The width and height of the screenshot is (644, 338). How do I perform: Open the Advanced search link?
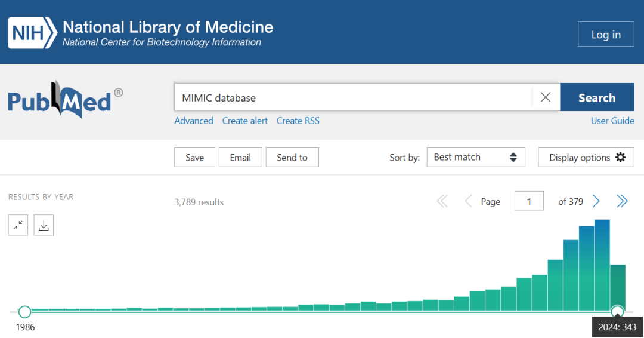[194, 121]
